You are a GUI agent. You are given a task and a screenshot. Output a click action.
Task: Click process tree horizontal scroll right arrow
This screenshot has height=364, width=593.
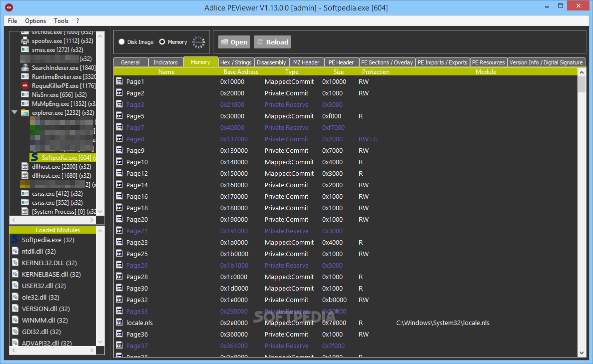92,220
